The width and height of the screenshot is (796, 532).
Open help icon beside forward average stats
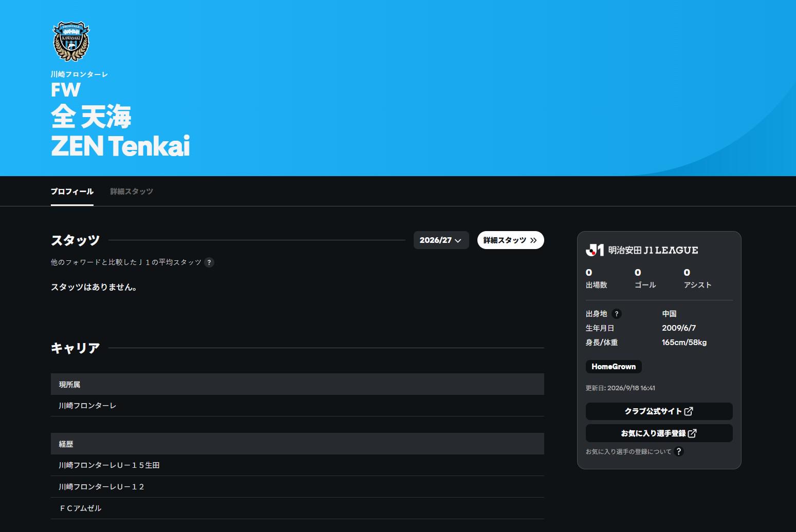(x=209, y=262)
